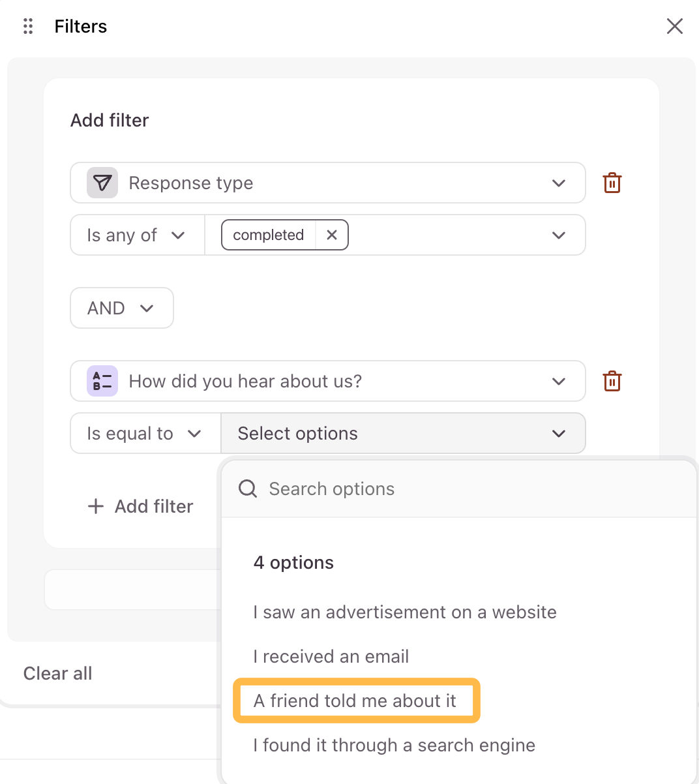This screenshot has width=699, height=784.
Task: Open the 'Is equal to' condition dropdown
Action: tap(145, 433)
